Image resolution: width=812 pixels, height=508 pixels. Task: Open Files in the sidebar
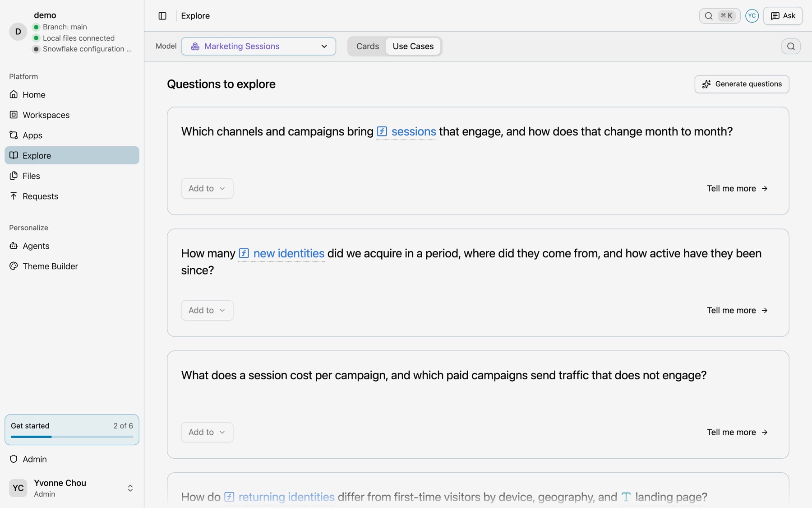(72, 176)
